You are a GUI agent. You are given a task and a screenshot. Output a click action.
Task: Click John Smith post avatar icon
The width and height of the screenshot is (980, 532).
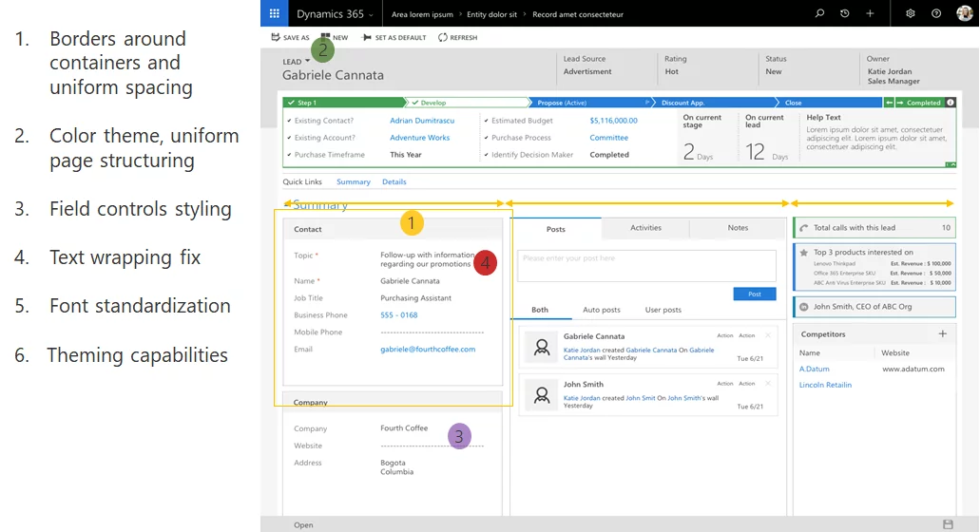[x=541, y=394]
